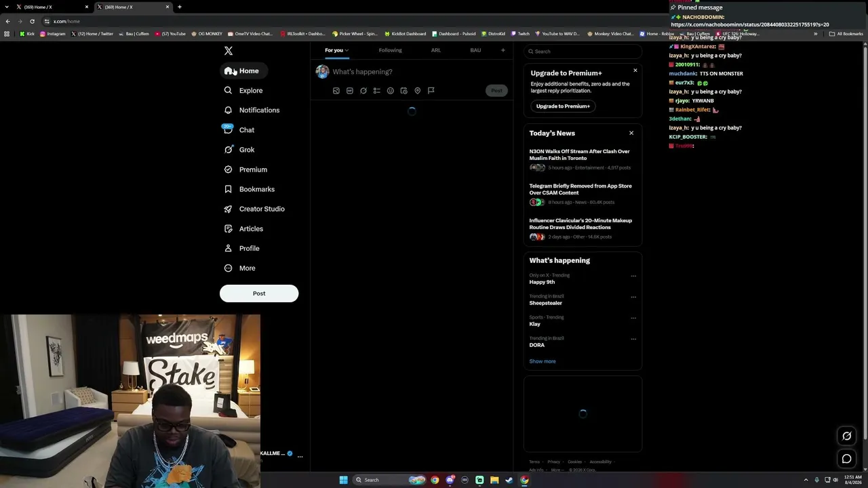This screenshot has width=868, height=488.
Task: Open Notifications from the sidebar
Action: (x=252, y=110)
